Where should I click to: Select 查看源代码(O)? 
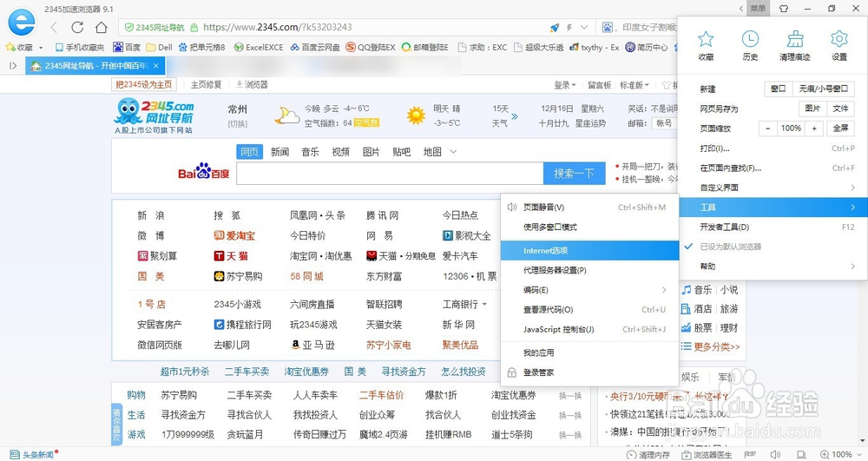pos(589,310)
